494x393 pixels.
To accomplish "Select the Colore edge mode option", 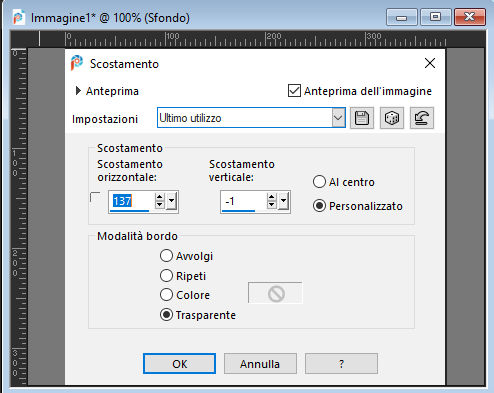I will click(x=166, y=295).
